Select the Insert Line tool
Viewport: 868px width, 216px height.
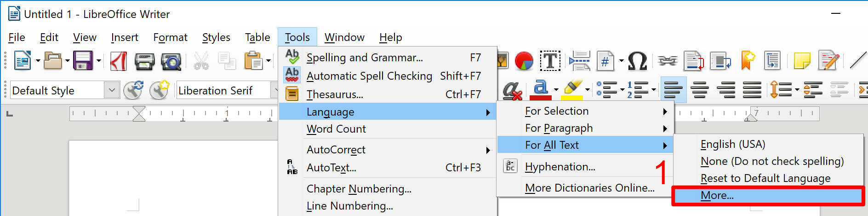pos(857,61)
